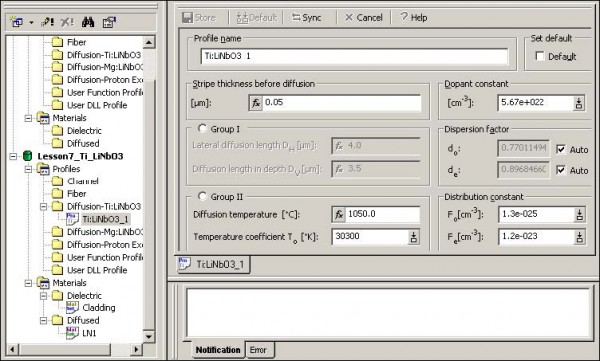
Task: Open the new item toolbar icon
Action: click(x=16, y=22)
